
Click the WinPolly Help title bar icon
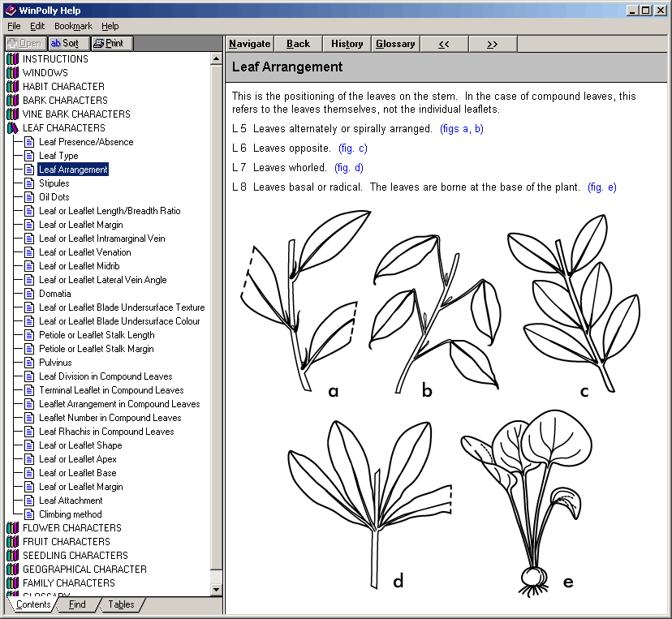10,10
